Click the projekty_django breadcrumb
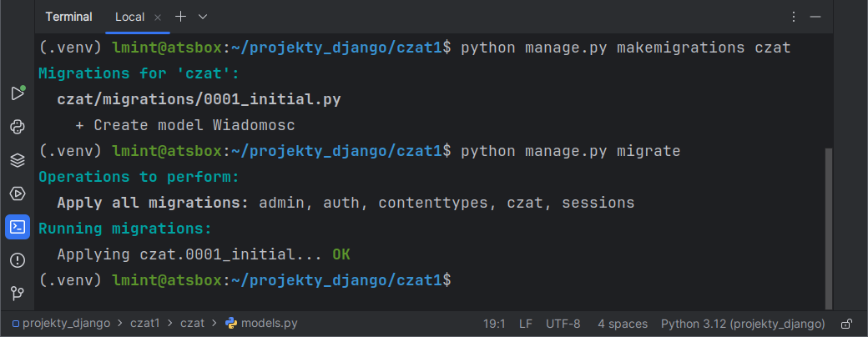Viewport: 868px width, 337px height. [x=61, y=324]
